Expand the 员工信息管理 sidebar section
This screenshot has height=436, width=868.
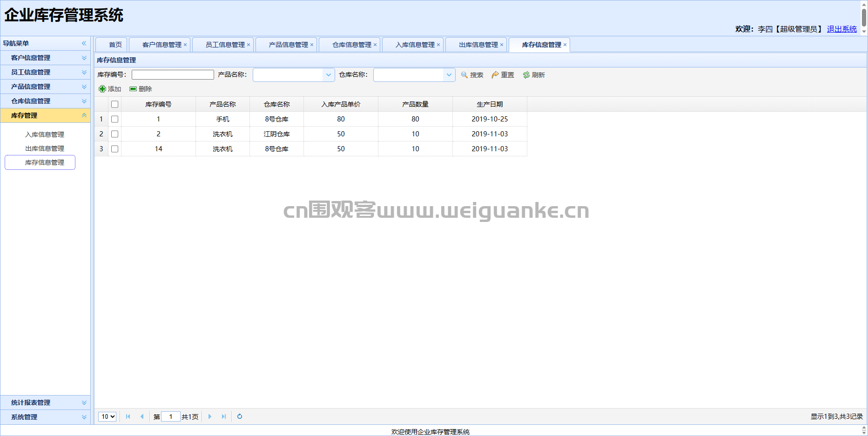45,72
